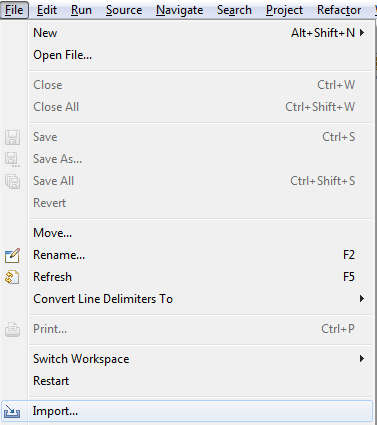Click the Save All icon

coord(12,181)
